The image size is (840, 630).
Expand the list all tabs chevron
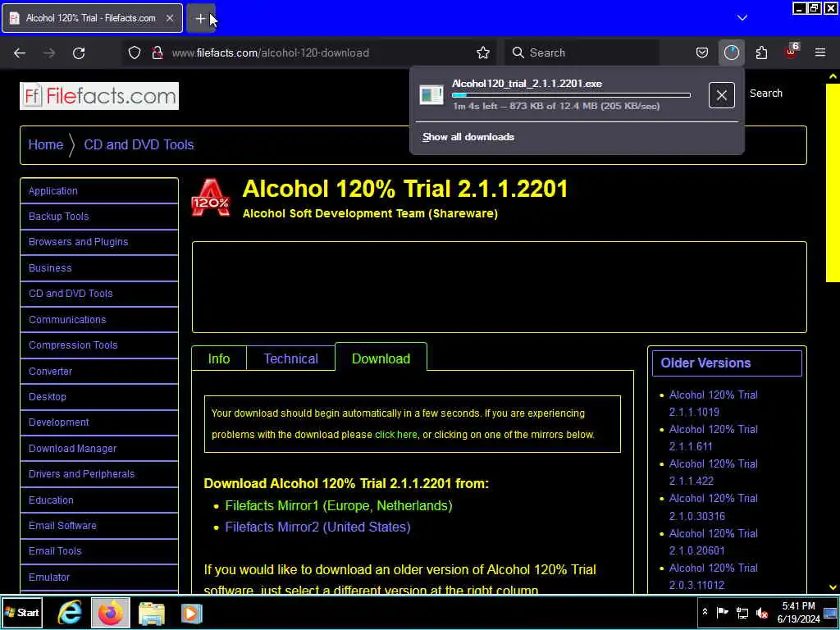click(x=742, y=18)
